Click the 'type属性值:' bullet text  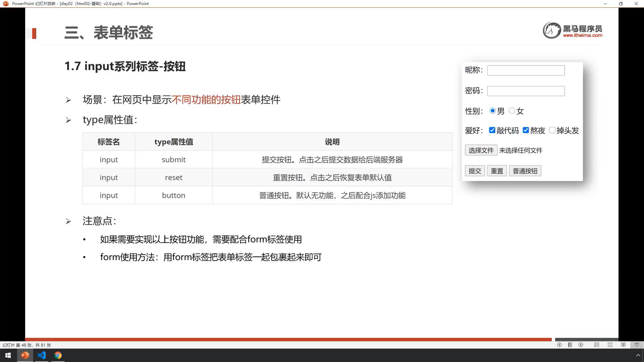110,120
